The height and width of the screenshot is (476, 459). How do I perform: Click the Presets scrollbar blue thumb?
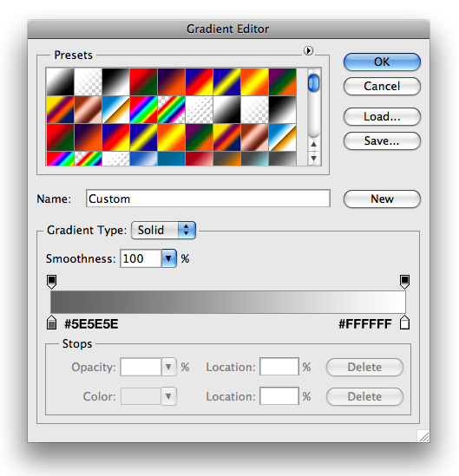click(313, 82)
